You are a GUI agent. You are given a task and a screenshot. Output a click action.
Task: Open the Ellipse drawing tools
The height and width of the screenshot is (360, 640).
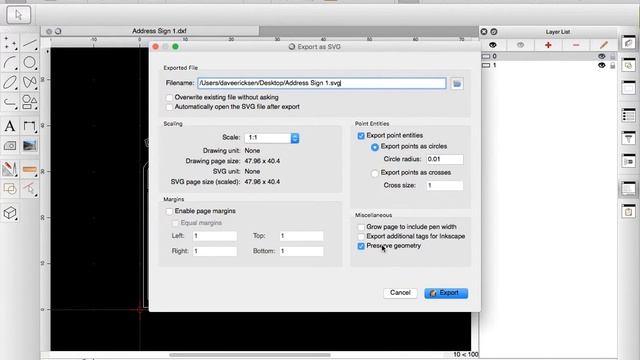[x=10, y=82]
